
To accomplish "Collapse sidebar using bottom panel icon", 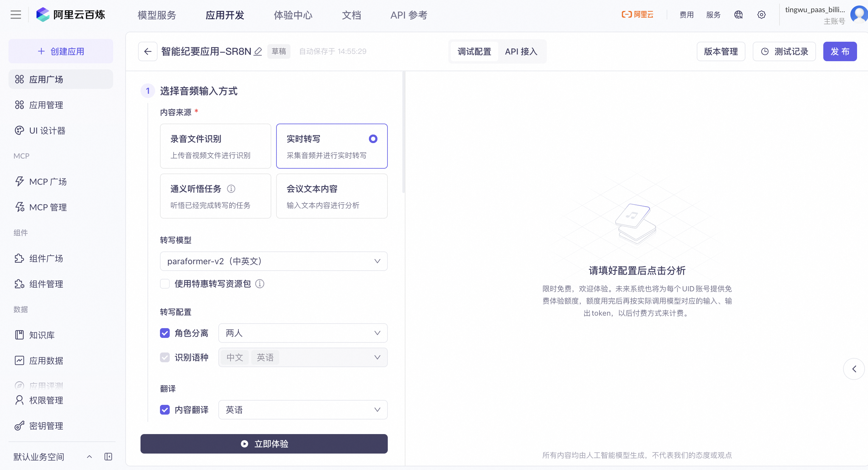I will coord(108,457).
